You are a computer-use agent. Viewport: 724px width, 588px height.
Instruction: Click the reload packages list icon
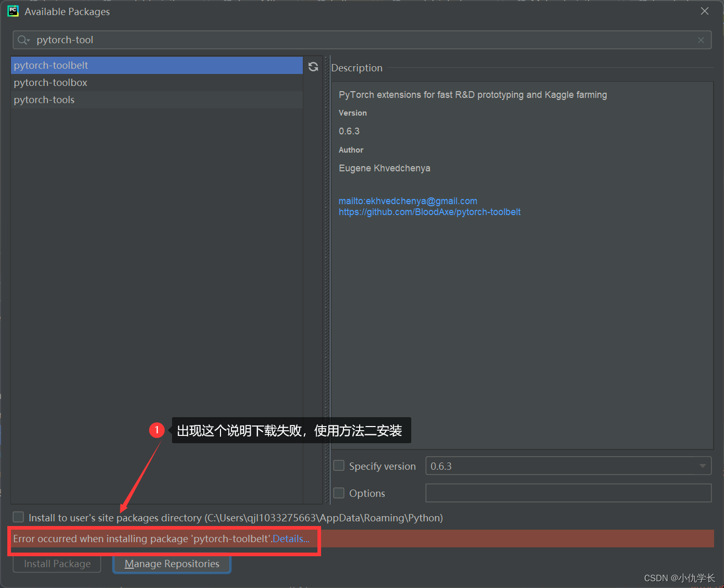coord(313,67)
